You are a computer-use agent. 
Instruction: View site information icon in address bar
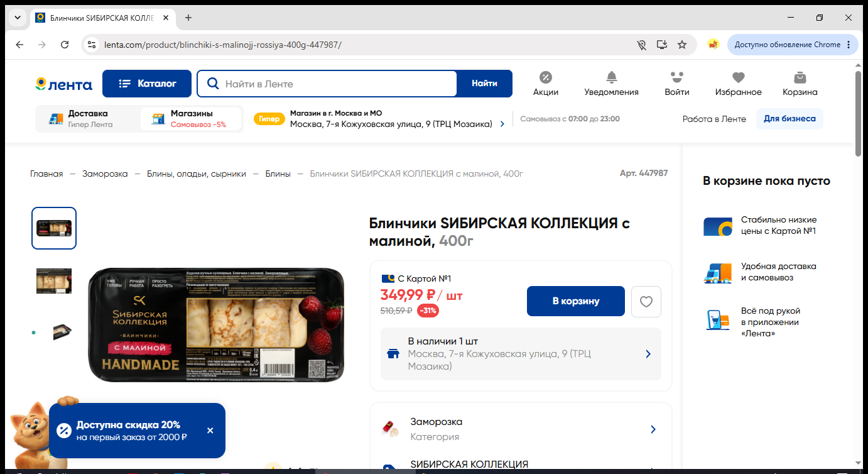(x=92, y=45)
